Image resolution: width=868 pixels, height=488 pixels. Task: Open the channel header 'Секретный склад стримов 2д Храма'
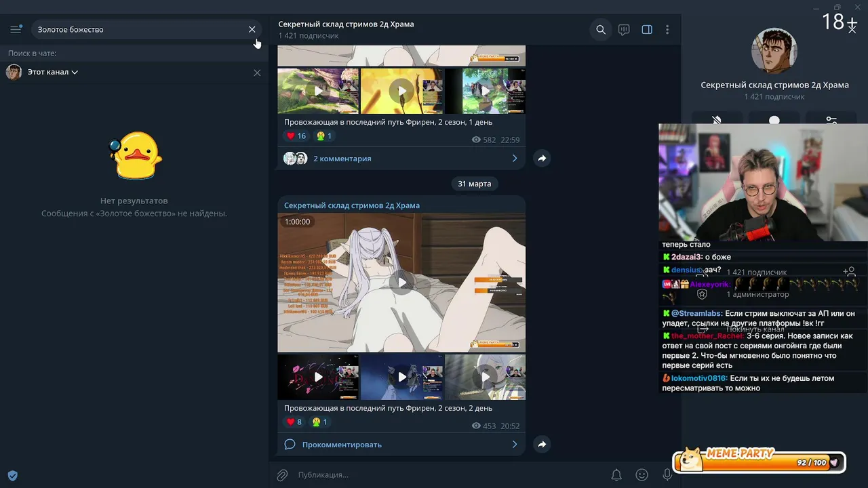(x=346, y=24)
